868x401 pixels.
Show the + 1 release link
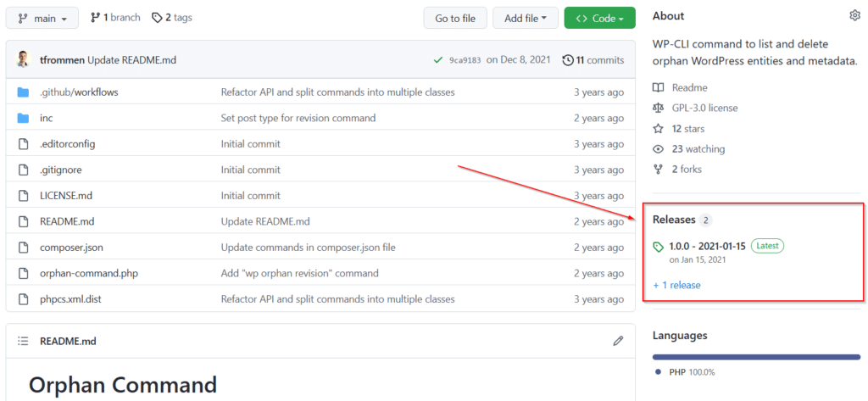pos(676,285)
